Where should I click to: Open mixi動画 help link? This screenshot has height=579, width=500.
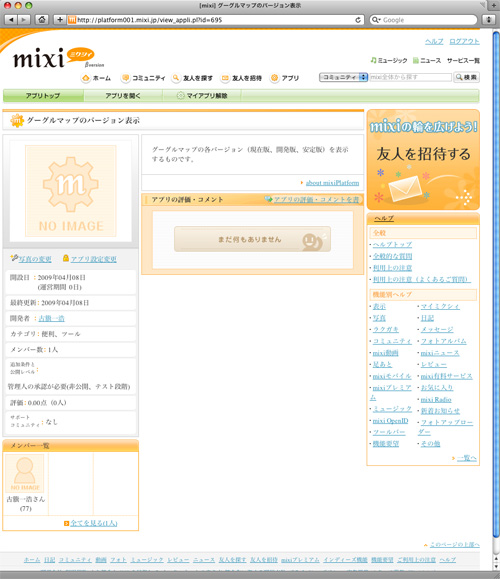pyautogui.click(x=386, y=353)
